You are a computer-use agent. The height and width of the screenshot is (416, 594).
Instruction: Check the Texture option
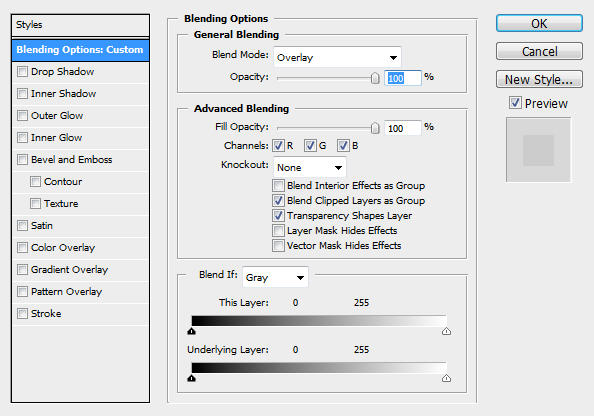pos(35,203)
